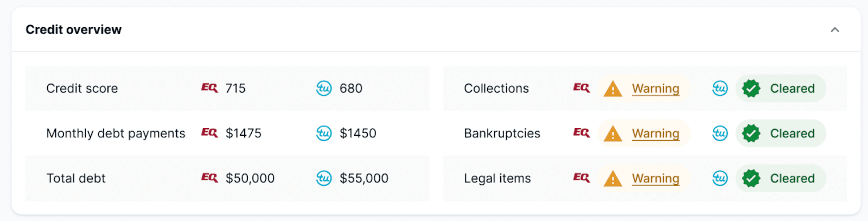Screen dimensions: 868x221
Task: Click TransUnion icon beside Credit score 680
Action: (324, 88)
